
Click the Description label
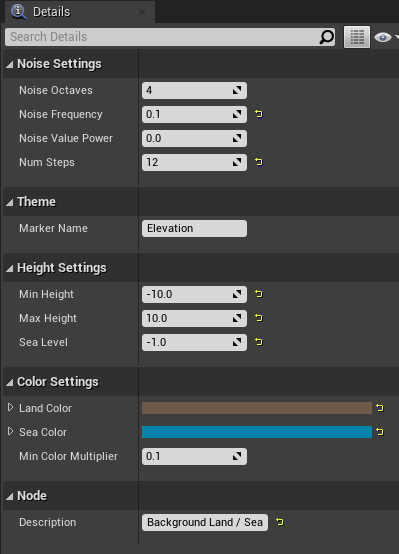48,522
